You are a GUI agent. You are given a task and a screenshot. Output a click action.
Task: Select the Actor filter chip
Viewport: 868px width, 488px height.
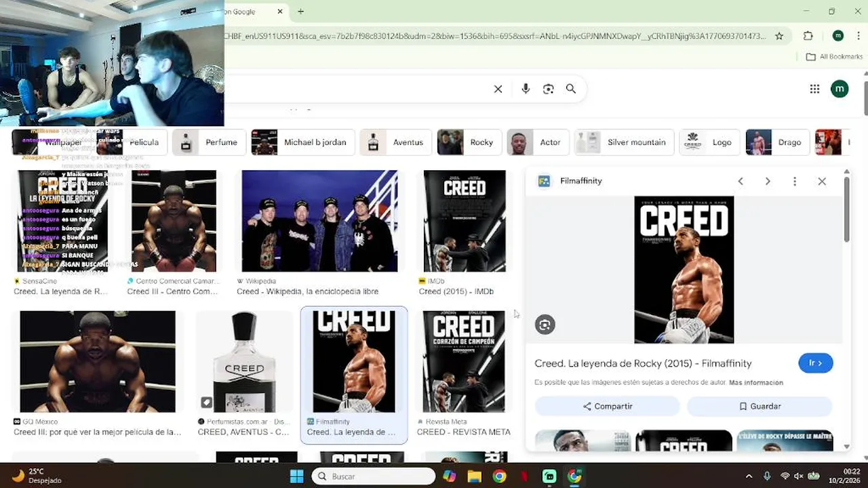point(538,142)
